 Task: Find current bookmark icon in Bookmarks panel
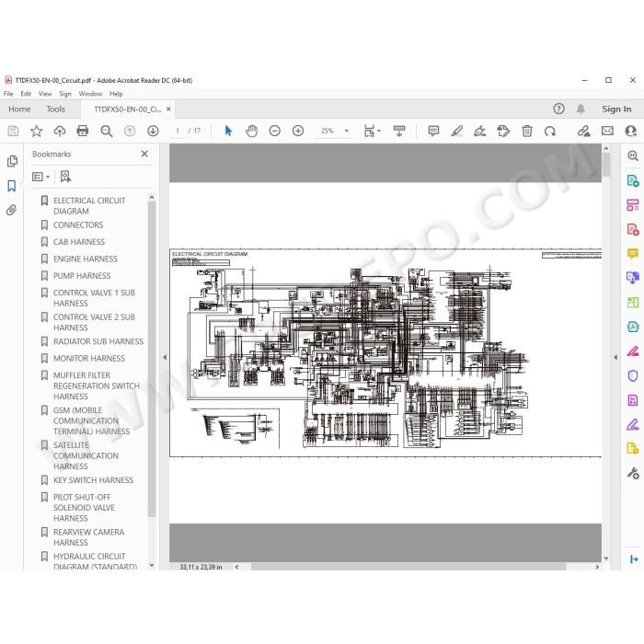pos(65,177)
